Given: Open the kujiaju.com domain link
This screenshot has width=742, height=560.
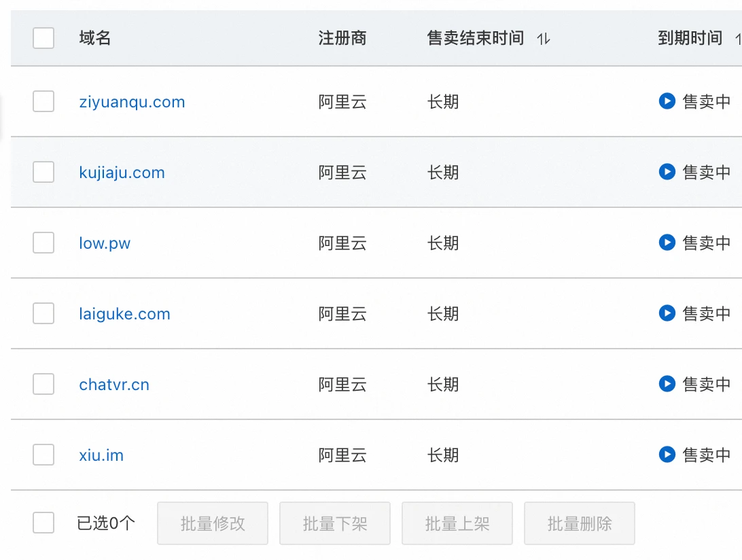Looking at the screenshot, I should pos(122,173).
